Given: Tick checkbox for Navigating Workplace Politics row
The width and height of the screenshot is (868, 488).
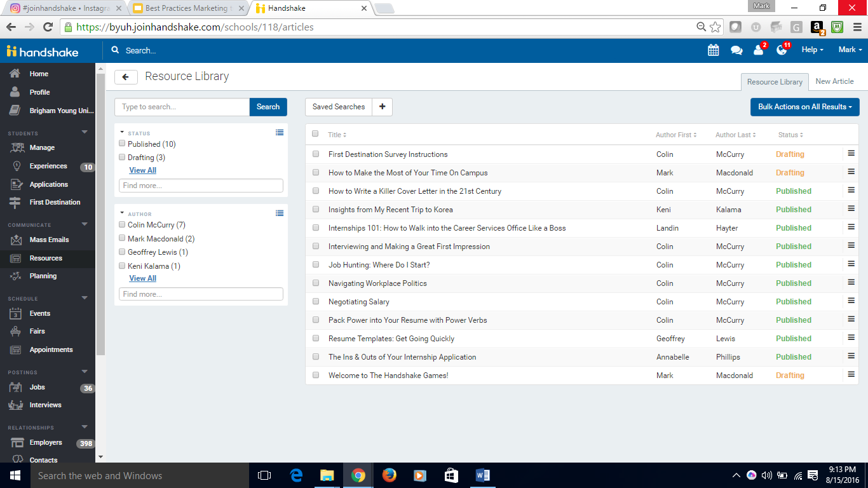Looking at the screenshot, I should pos(316,283).
